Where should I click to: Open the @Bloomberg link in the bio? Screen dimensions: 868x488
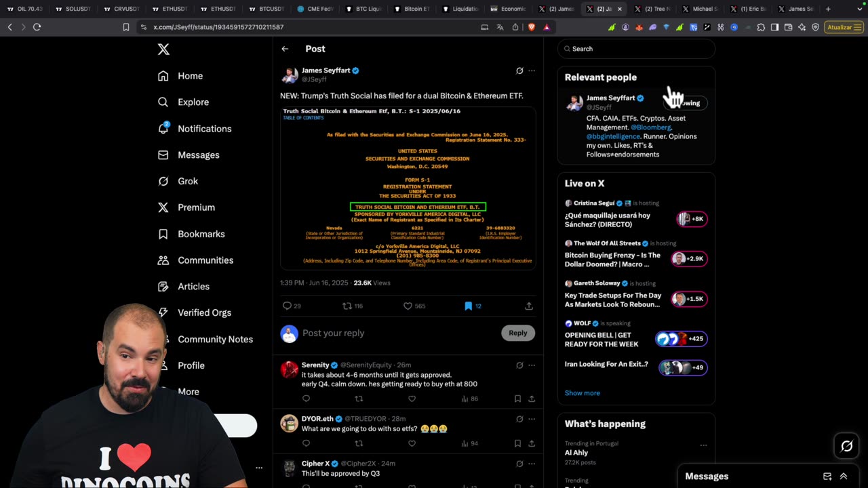tap(651, 127)
